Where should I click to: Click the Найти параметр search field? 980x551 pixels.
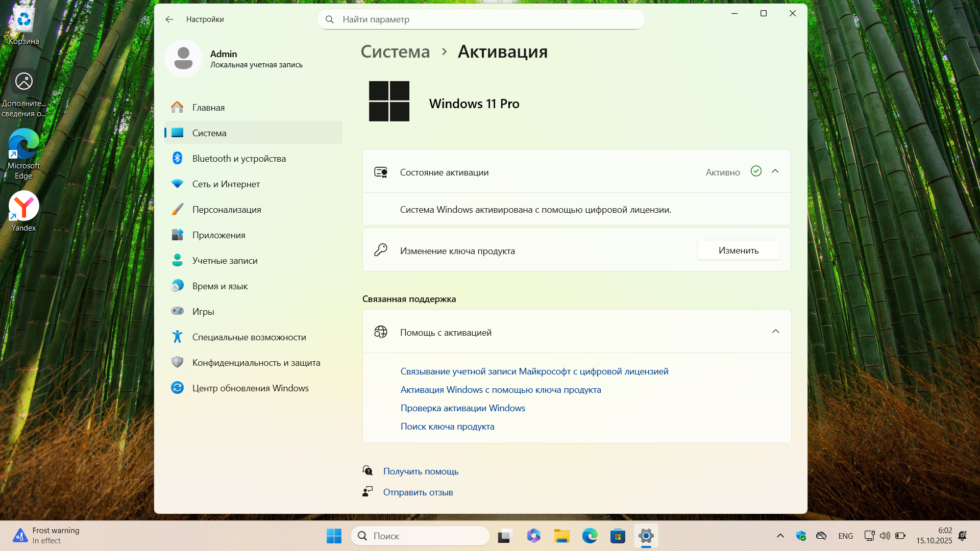point(481,19)
